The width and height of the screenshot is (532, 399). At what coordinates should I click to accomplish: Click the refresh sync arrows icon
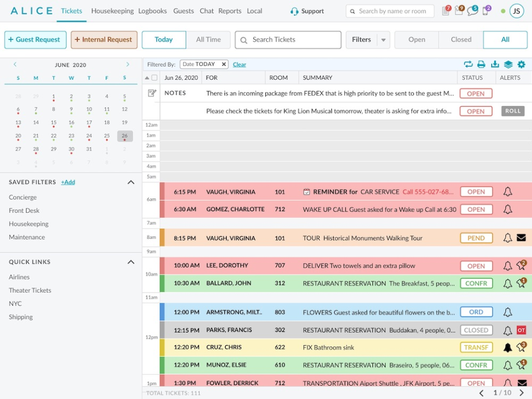468,64
